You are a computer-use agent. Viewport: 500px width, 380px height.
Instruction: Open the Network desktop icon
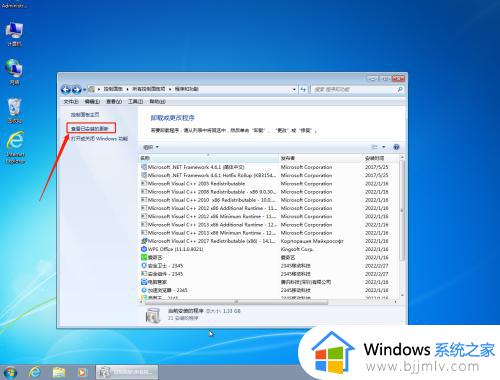(x=14, y=71)
